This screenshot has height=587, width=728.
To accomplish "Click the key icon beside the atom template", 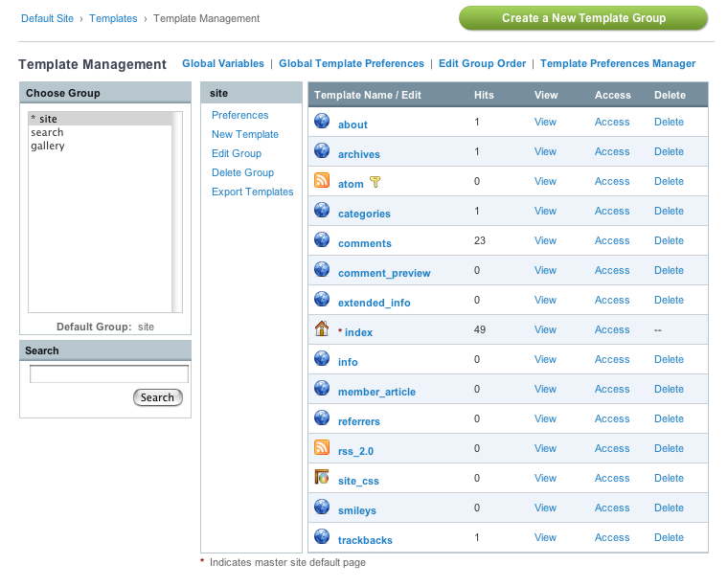I will (375, 182).
